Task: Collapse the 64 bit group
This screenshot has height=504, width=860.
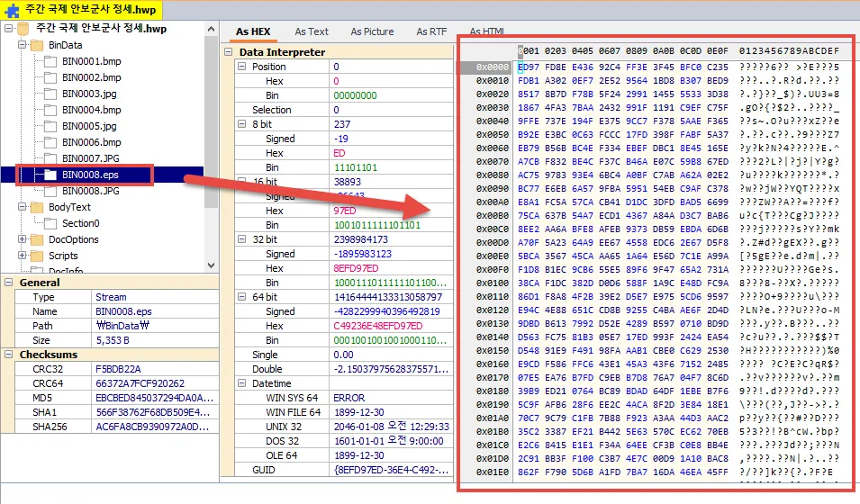Action: pyautogui.click(x=242, y=297)
